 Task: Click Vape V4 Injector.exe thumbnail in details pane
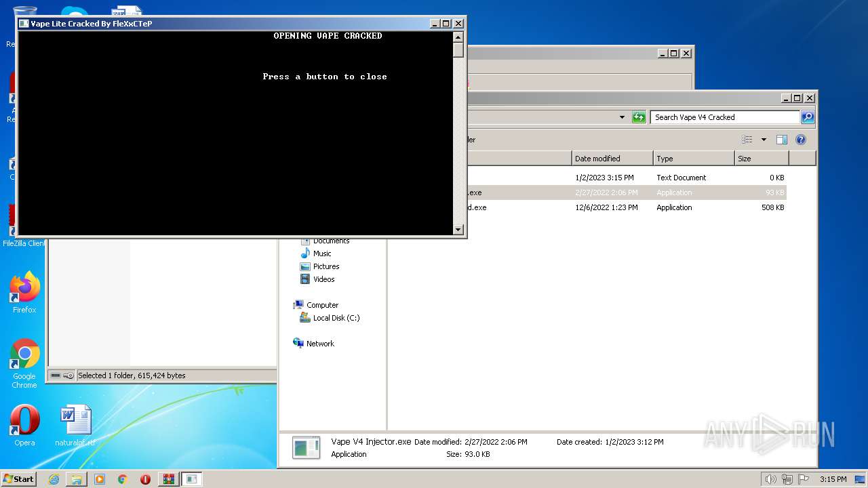click(x=306, y=448)
